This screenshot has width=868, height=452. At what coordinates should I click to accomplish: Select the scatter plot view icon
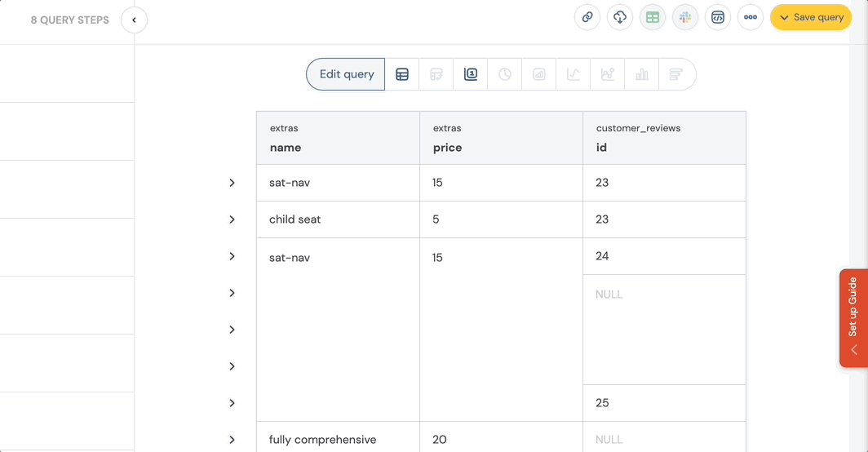[608, 74]
